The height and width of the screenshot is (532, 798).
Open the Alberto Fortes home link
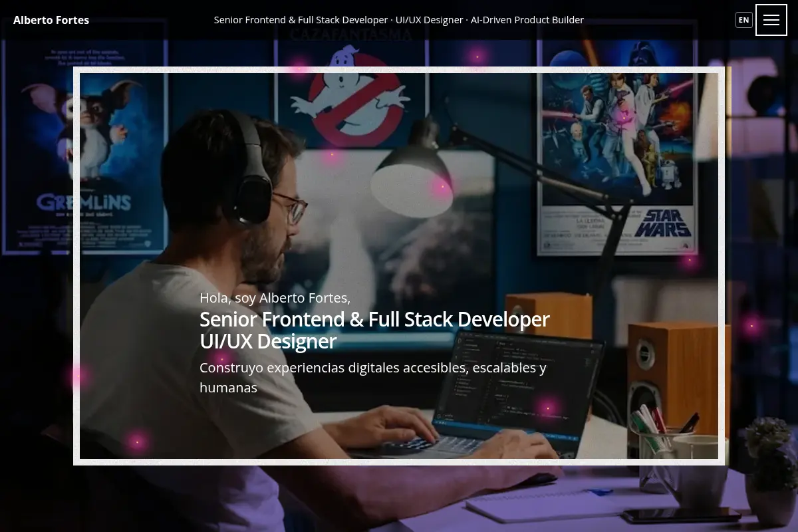pyautogui.click(x=51, y=20)
